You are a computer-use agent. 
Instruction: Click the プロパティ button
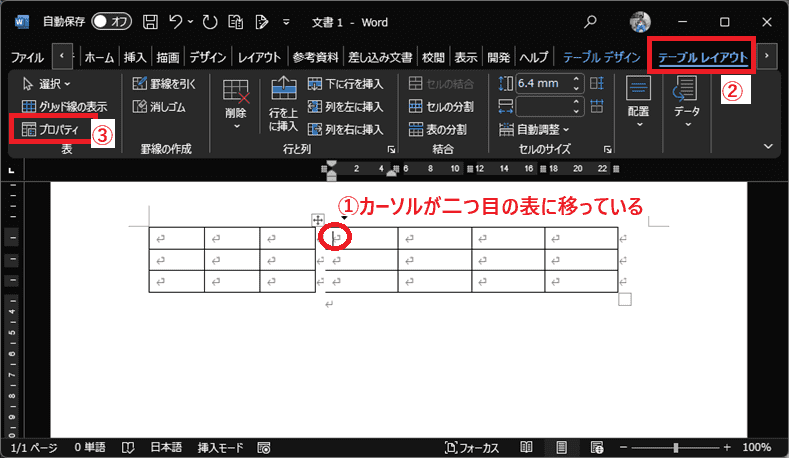tap(51, 129)
